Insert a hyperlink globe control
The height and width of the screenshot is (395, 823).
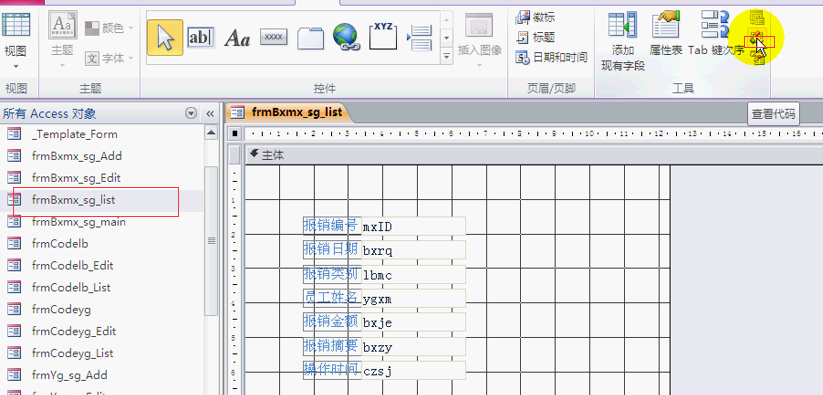[346, 37]
